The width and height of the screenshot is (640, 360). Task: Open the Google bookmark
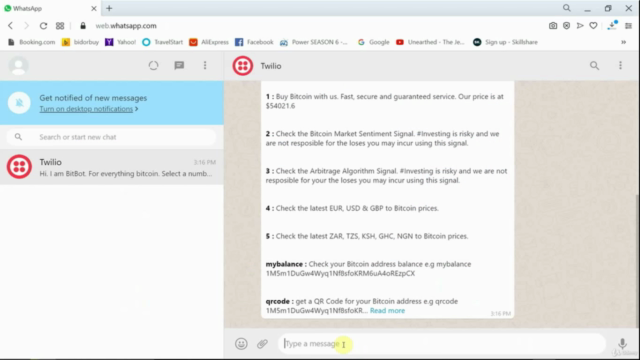373,42
